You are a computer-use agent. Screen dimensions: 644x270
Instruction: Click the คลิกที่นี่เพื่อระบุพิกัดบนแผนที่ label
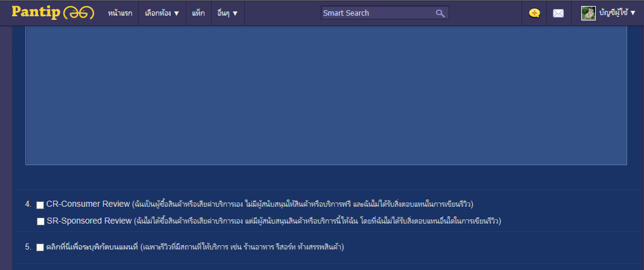point(92,247)
